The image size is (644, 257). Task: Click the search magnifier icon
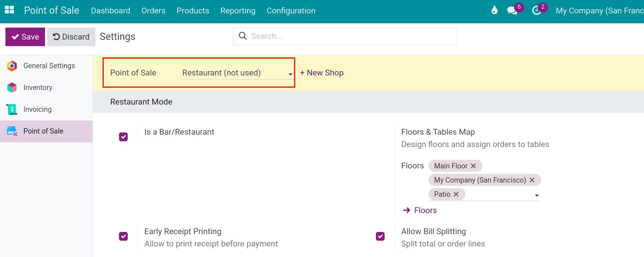(x=243, y=36)
